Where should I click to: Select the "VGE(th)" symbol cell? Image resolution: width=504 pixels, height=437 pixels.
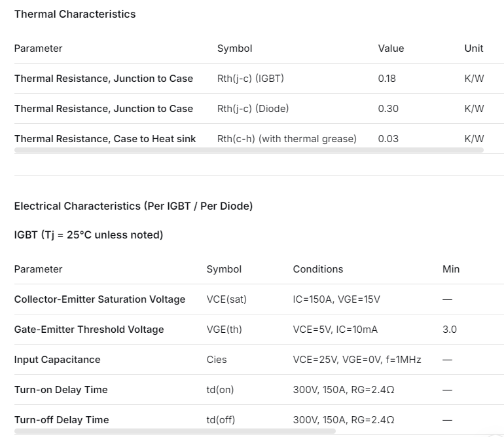[224, 330]
